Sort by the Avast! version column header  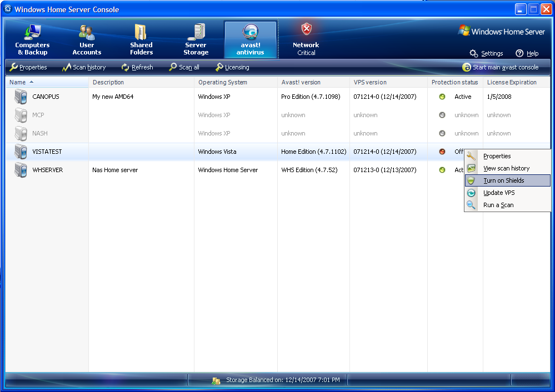pyautogui.click(x=313, y=82)
